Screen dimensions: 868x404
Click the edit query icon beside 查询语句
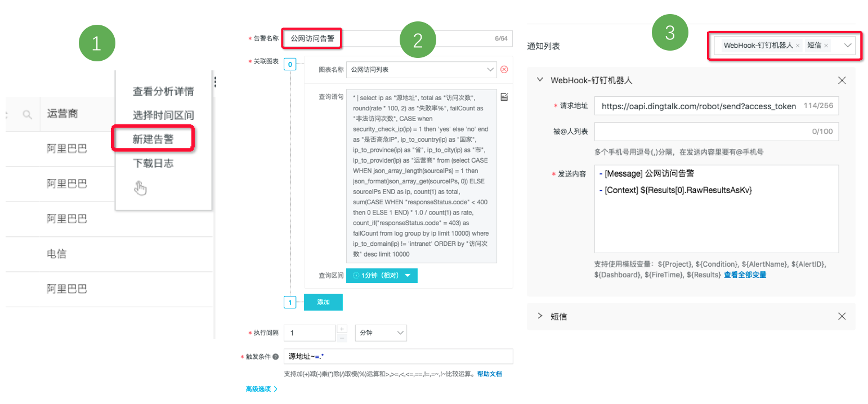pos(504,97)
